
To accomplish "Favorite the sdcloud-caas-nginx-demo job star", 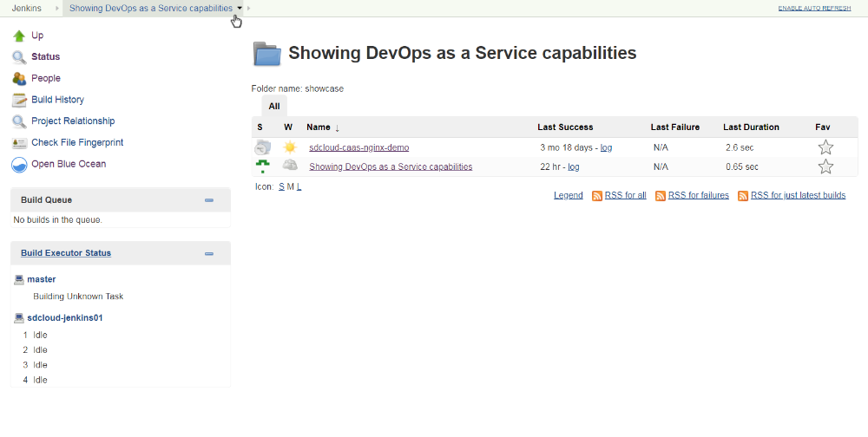I will click(x=825, y=147).
